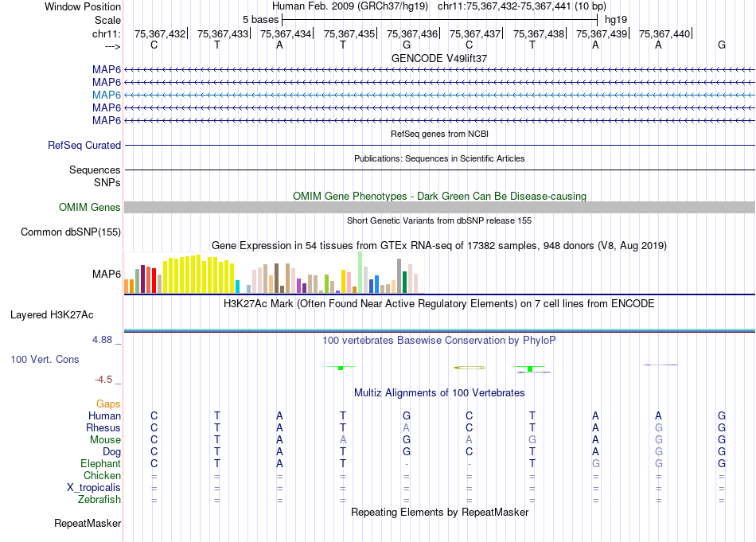Click the tallest light-green bar in the GTEx chart
Screen dimensions: 756x542
click(x=360, y=272)
